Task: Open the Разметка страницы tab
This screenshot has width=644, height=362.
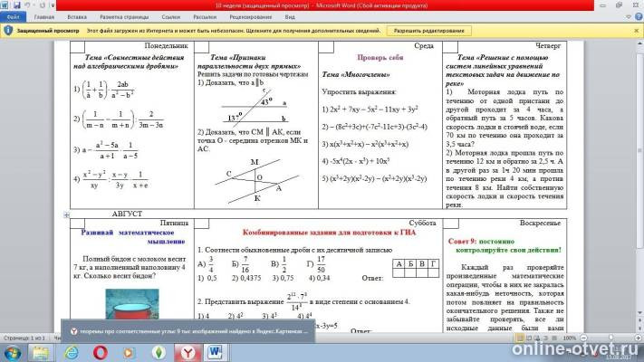Action: tap(124, 17)
